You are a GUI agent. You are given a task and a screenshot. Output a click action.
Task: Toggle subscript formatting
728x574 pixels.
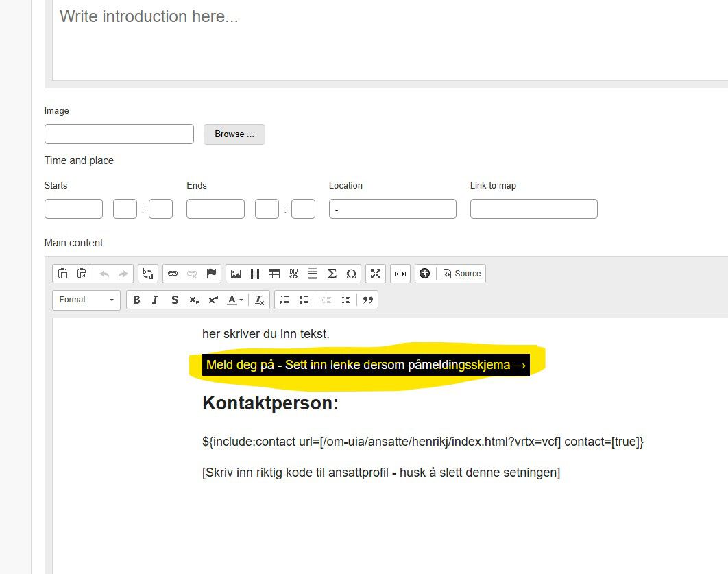point(194,300)
